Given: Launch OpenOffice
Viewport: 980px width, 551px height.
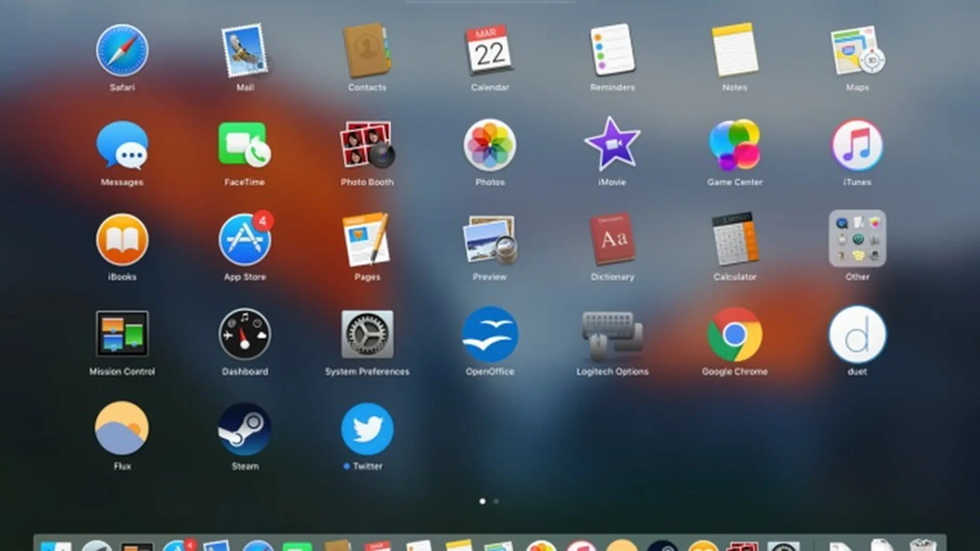Looking at the screenshot, I should (489, 334).
